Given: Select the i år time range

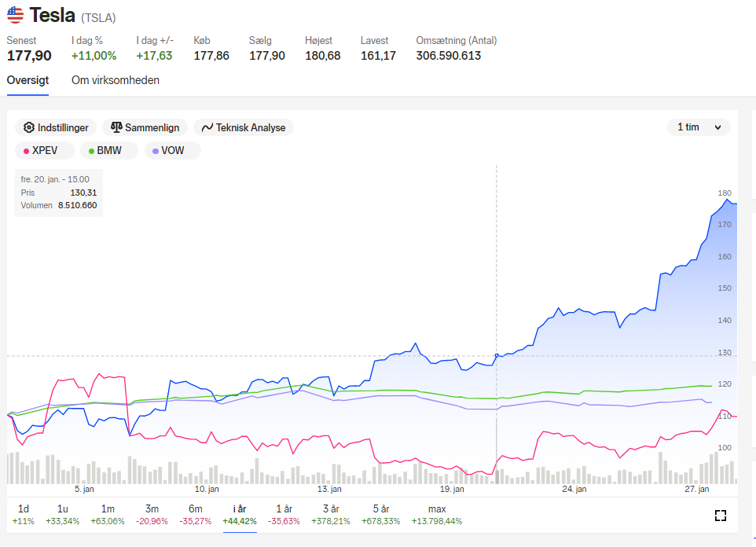Looking at the screenshot, I should [x=240, y=515].
